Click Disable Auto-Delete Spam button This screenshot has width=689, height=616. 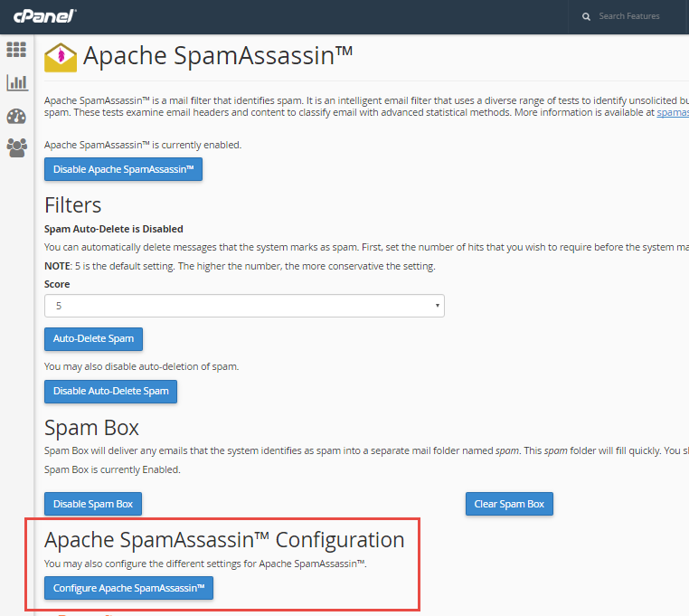pyautogui.click(x=110, y=391)
